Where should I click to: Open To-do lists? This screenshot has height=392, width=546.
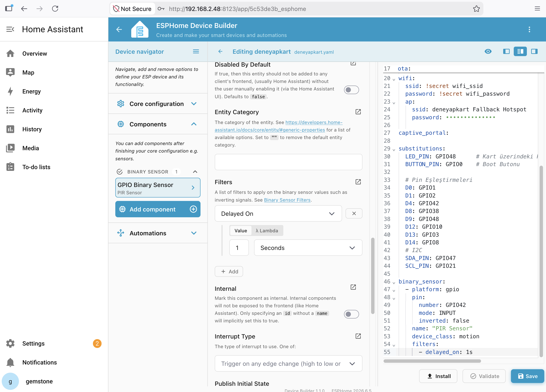(54, 167)
